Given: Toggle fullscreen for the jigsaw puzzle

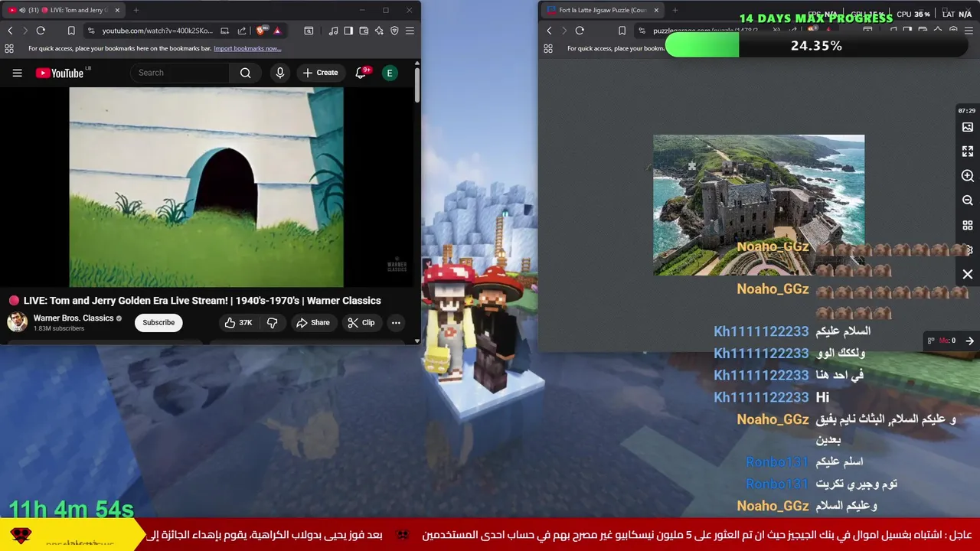Looking at the screenshot, I should (x=968, y=152).
